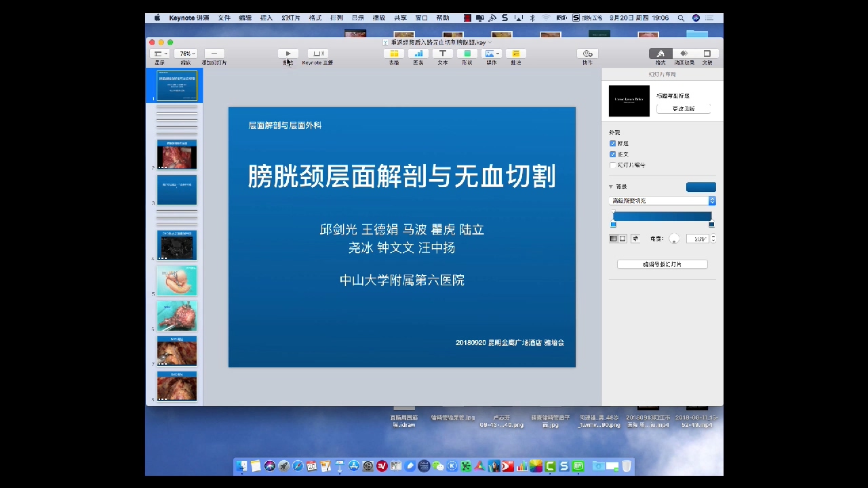Open the Play (播放) menu

(379, 18)
